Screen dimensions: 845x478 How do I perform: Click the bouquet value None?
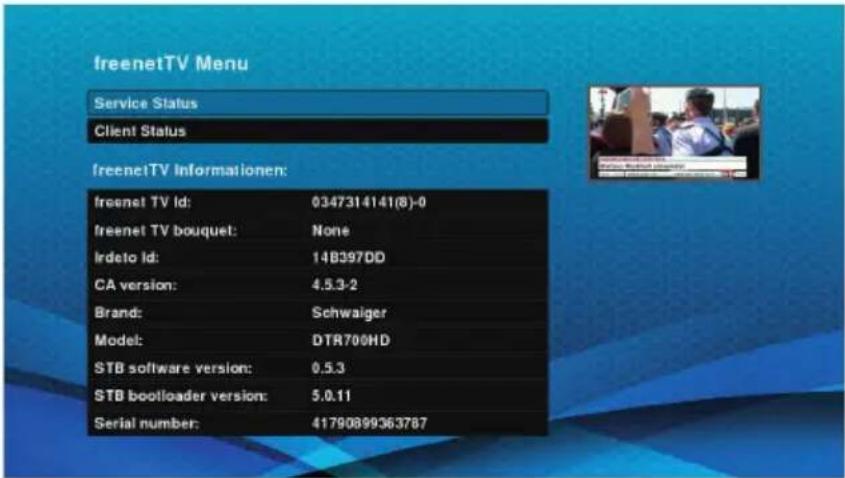[330, 231]
